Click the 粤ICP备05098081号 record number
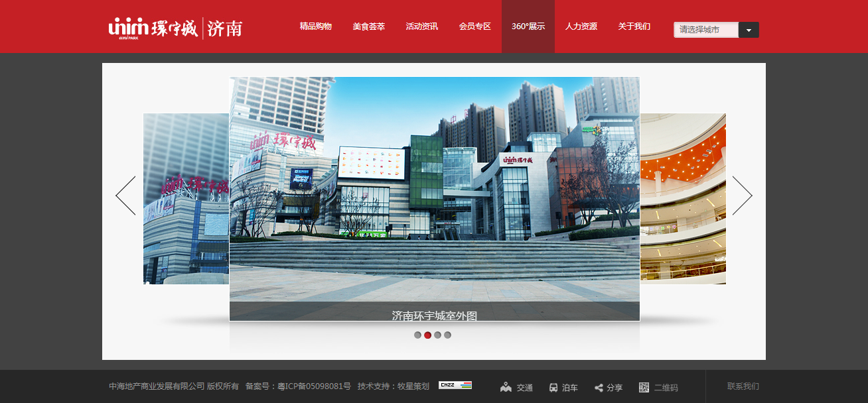This screenshot has height=403, width=868. 314,386
